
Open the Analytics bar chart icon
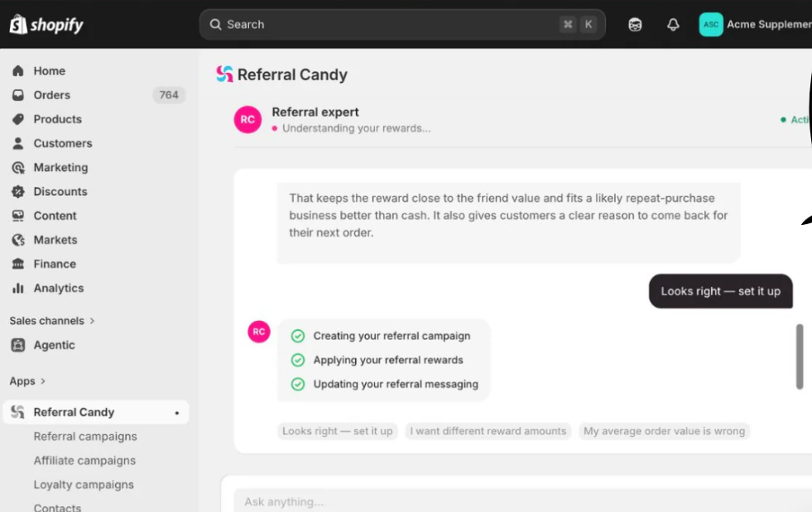18,288
